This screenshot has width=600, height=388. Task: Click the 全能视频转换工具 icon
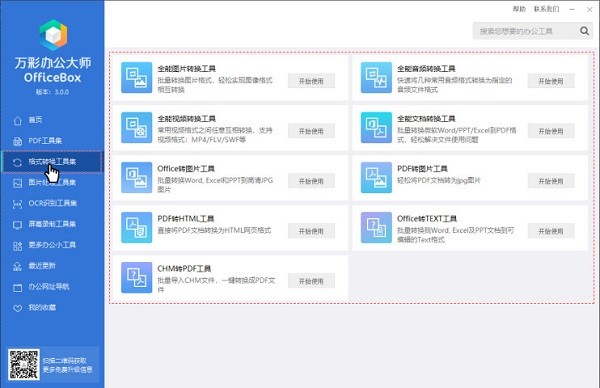coord(137,128)
